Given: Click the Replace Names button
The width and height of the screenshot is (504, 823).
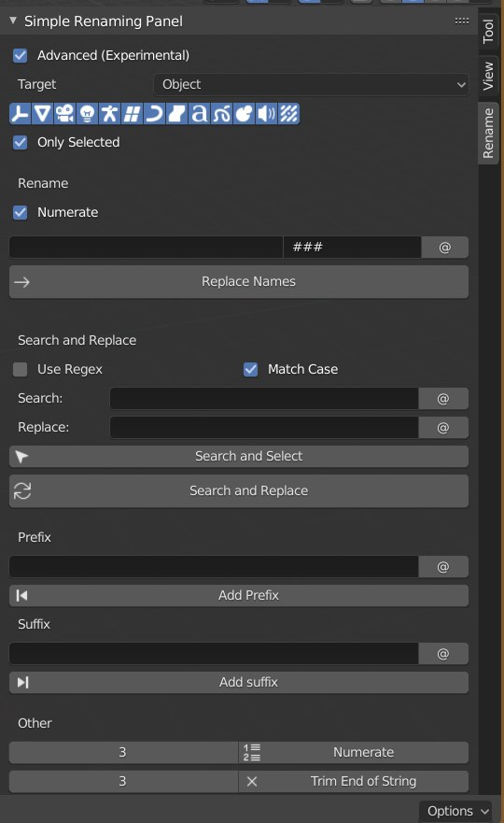Looking at the screenshot, I should tap(239, 282).
